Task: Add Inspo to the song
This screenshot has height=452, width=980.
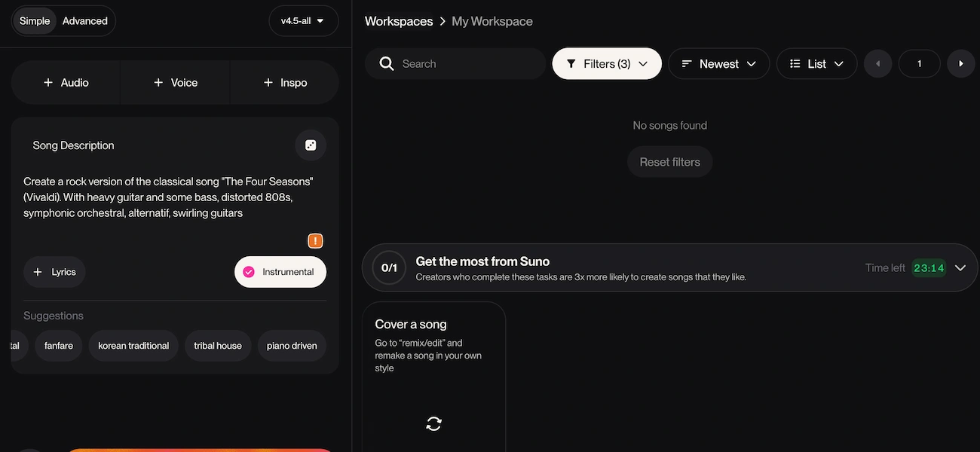Action: [284, 83]
